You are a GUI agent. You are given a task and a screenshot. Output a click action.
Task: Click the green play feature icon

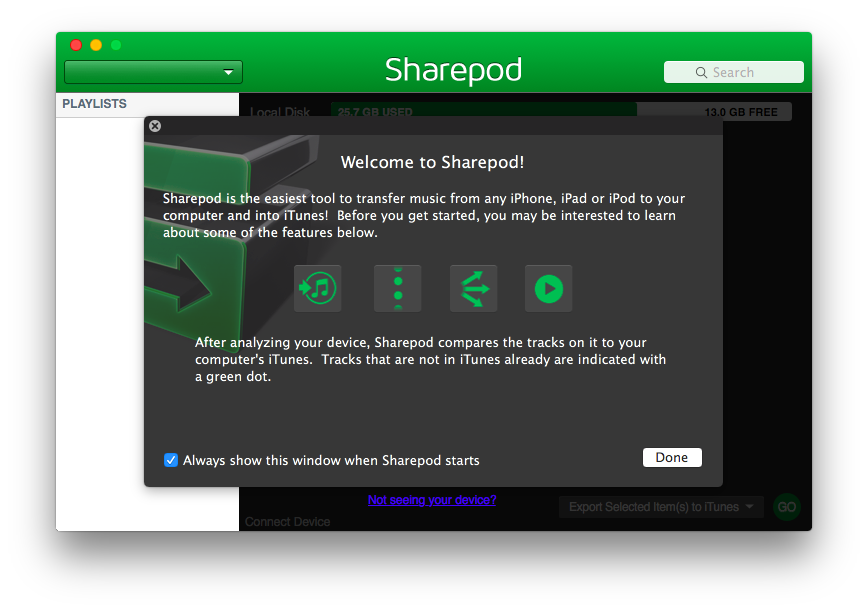[549, 288]
